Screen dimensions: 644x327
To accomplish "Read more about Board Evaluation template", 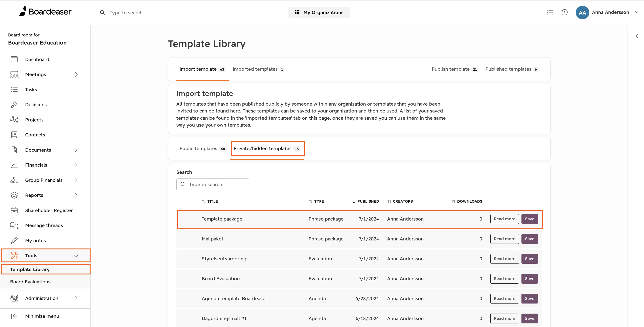I will pyautogui.click(x=504, y=278).
